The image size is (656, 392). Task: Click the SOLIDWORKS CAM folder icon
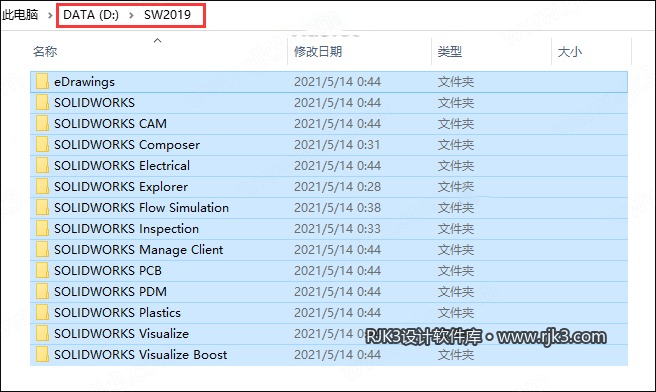(x=42, y=123)
